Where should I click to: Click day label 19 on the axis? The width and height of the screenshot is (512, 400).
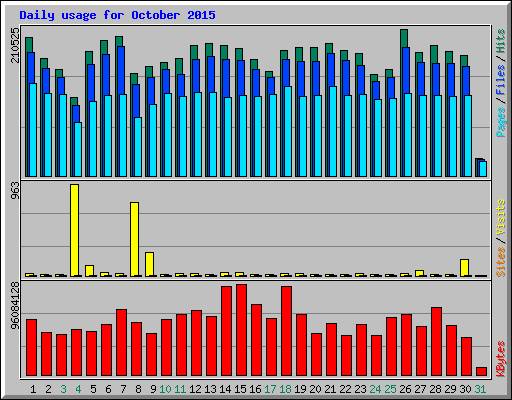coord(300,389)
